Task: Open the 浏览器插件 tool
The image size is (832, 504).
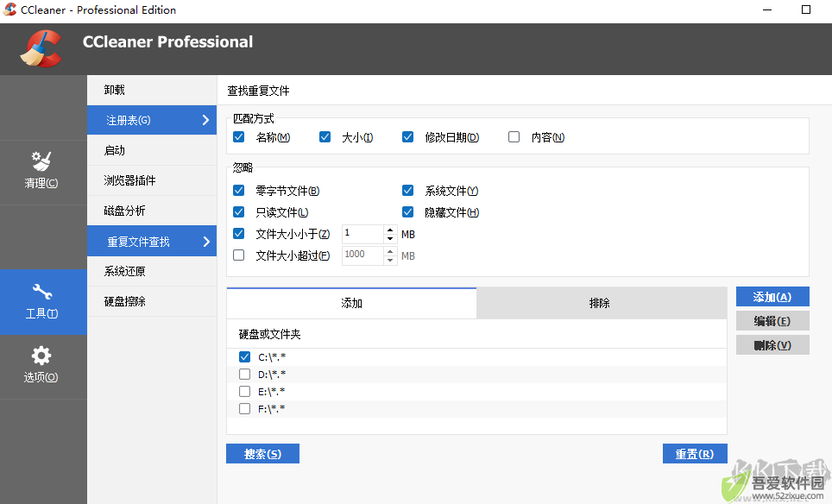Action: [152, 181]
